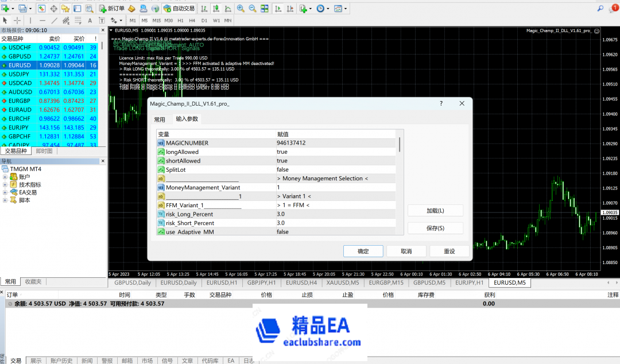Open the New Order dialog
620x364 pixels.
[113, 9]
